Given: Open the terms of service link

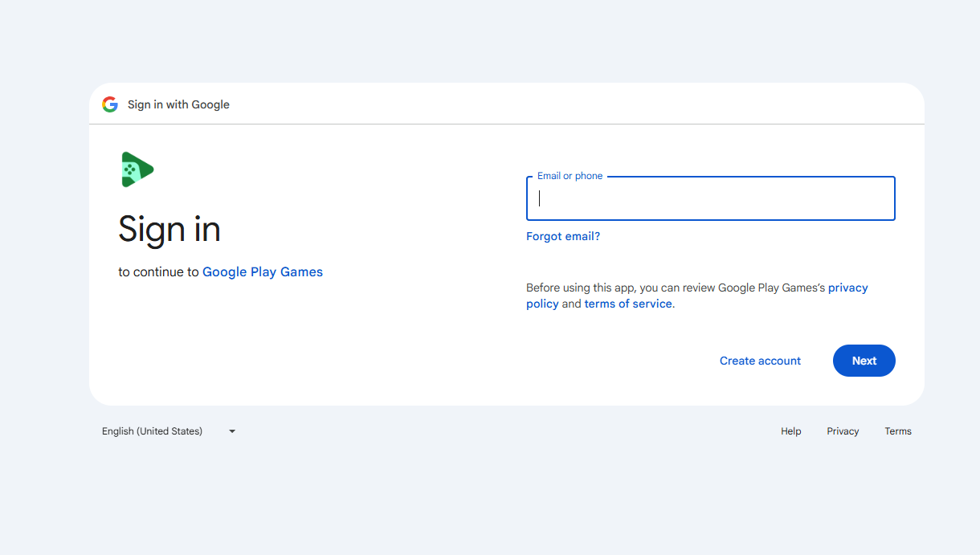Looking at the screenshot, I should coord(628,304).
